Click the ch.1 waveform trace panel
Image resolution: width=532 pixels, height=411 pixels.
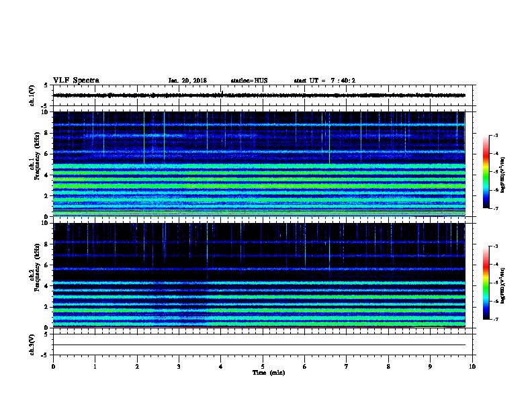click(x=263, y=95)
